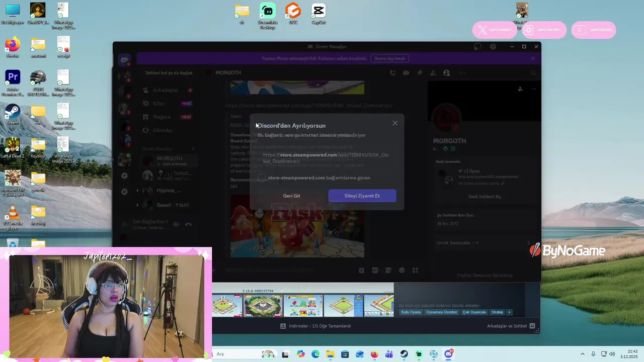Check 'store.steampowered.com bağlantılarına güven' checkbox
This screenshot has width=644, height=362.
tap(262, 177)
